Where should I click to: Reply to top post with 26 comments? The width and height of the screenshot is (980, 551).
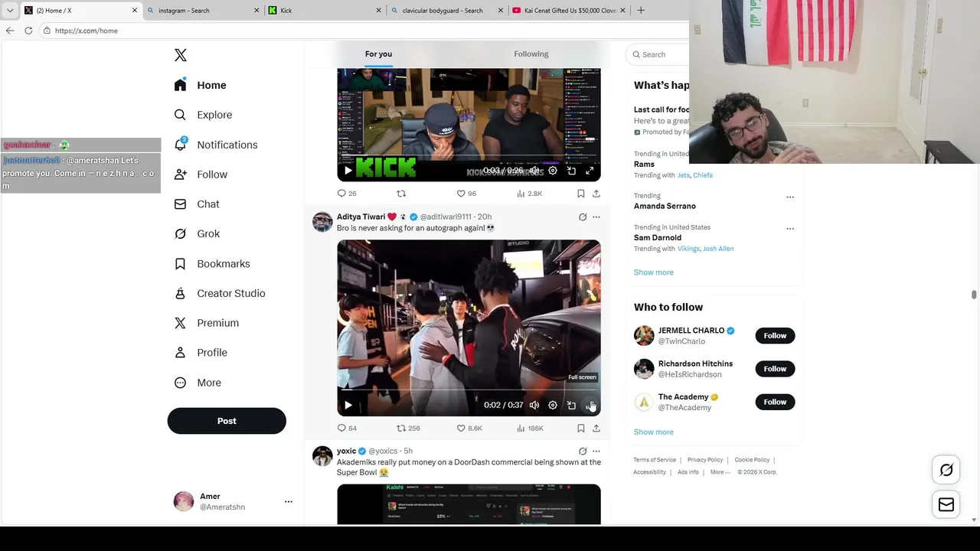coord(347,194)
